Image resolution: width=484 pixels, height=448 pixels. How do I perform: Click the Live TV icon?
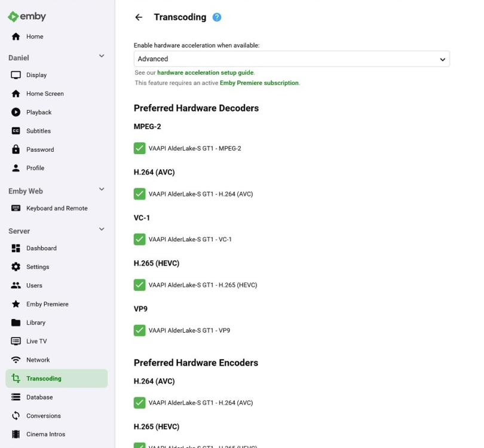[x=16, y=341]
